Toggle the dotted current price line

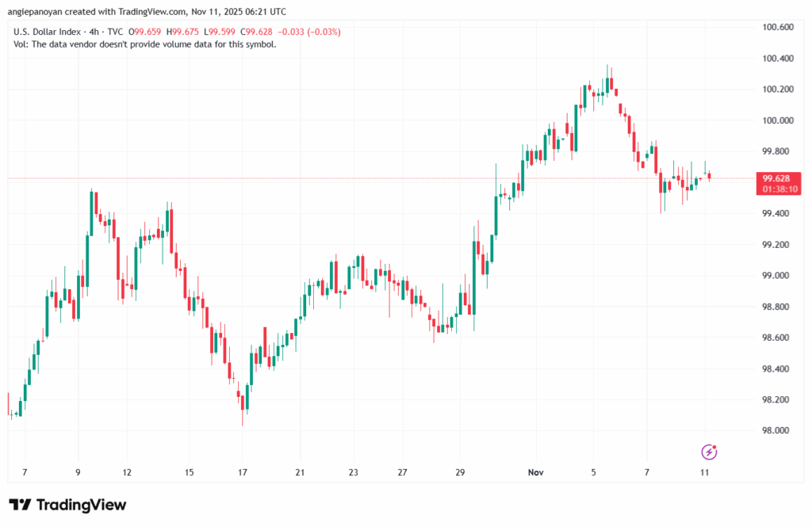click(x=396, y=179)
